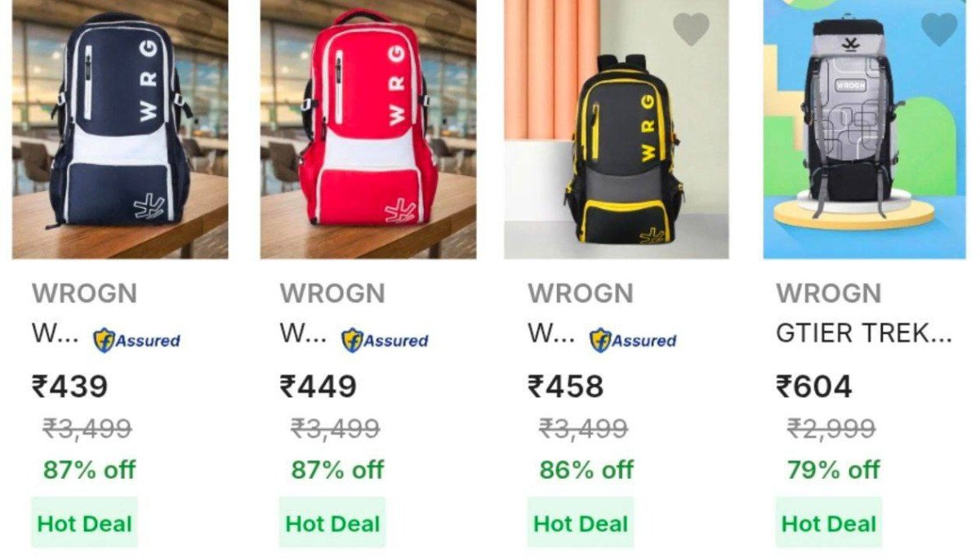Viewport: 980px width, 559px height.
Task: Open the red WRG backpack image
Action: pos(367,129)
